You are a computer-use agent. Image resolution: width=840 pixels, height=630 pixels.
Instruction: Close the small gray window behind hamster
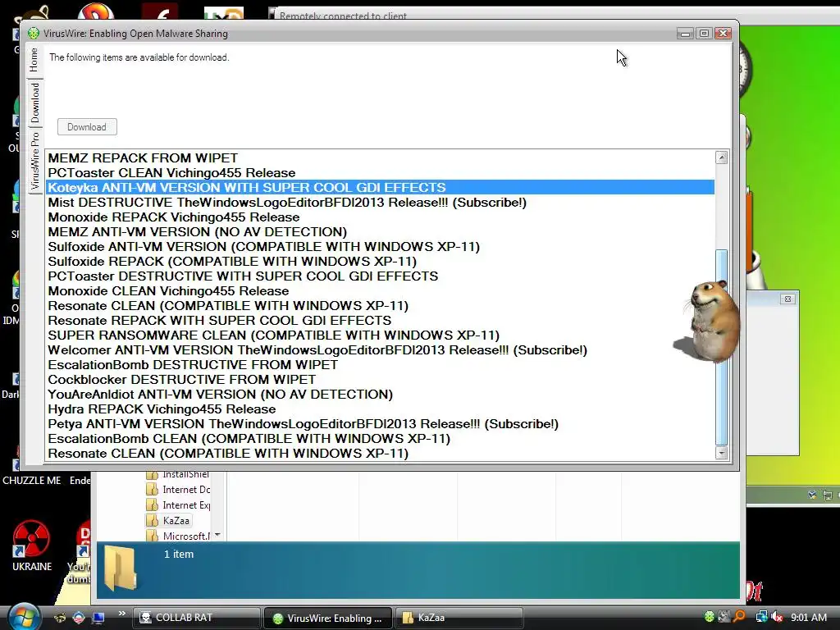(x=787, y=299)
